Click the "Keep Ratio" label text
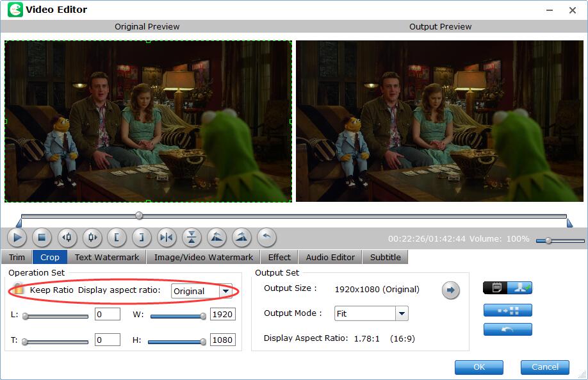 click(x=52, y=290)
